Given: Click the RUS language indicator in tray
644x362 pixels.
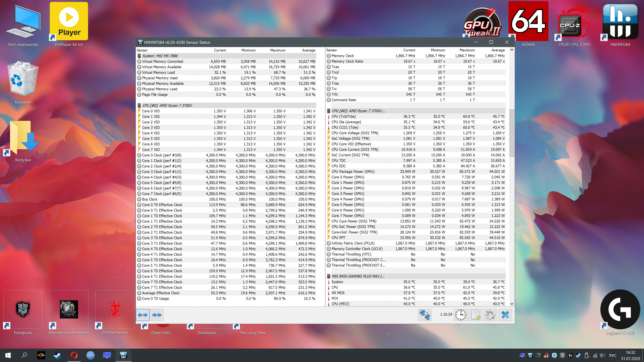Looking at the screenshot, I should (x=612, y=355).
